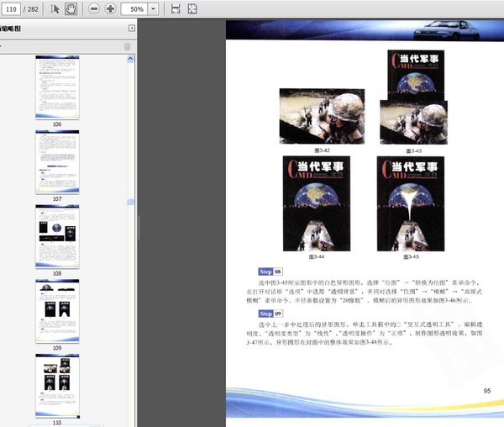Select page 108 thumbnail

(57, 236)
